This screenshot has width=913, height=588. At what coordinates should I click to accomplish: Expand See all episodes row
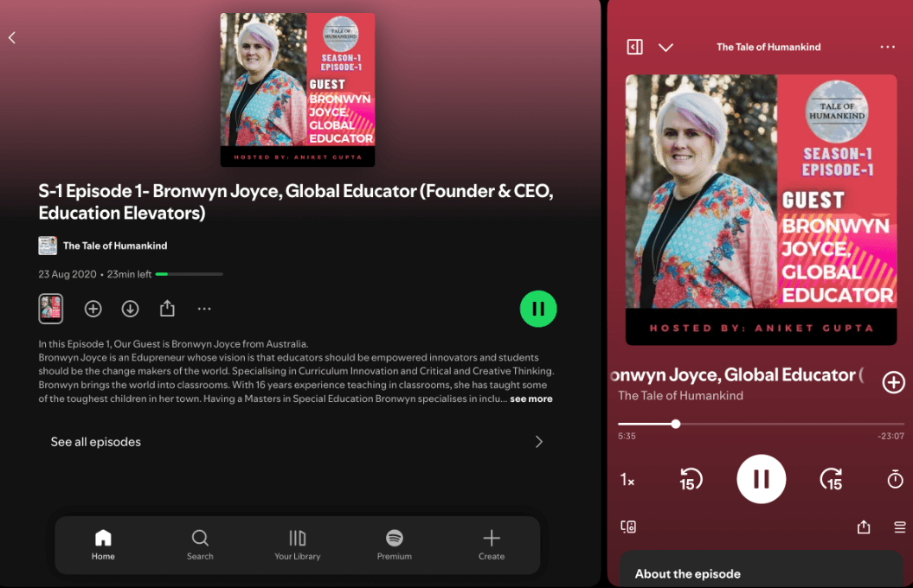[x=294, y=442]
